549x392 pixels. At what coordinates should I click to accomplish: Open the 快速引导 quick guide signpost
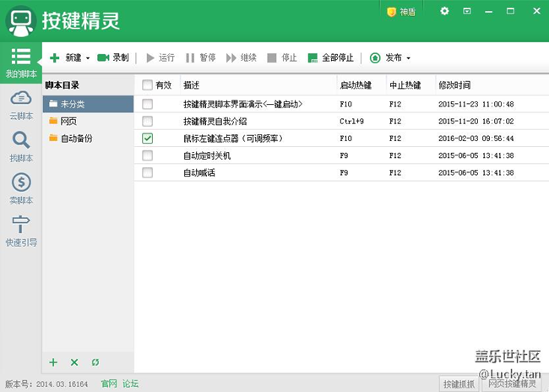click(x=21, y=230)
